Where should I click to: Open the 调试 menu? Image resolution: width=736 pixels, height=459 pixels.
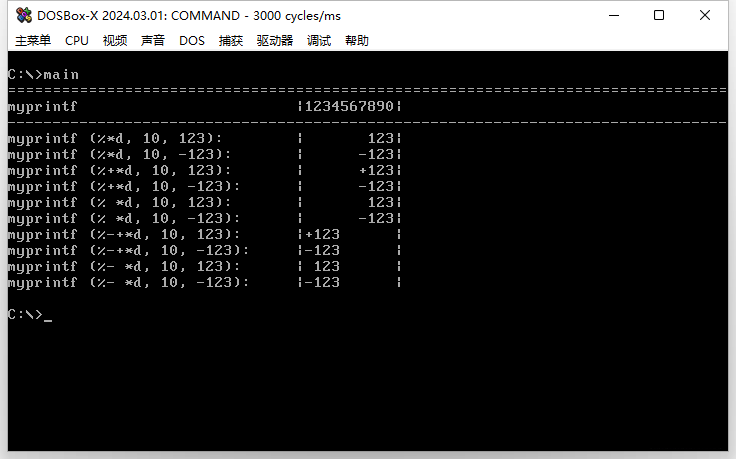click(319, 41)
